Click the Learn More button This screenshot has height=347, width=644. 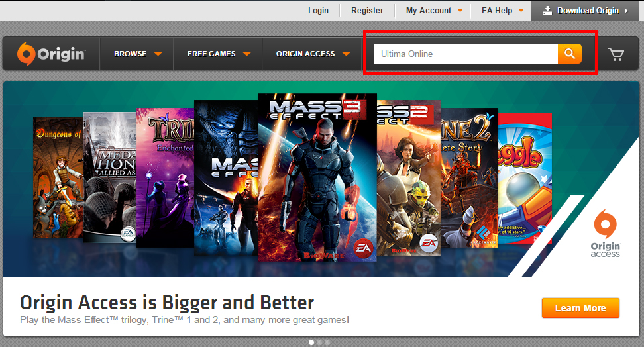(580, 308)
